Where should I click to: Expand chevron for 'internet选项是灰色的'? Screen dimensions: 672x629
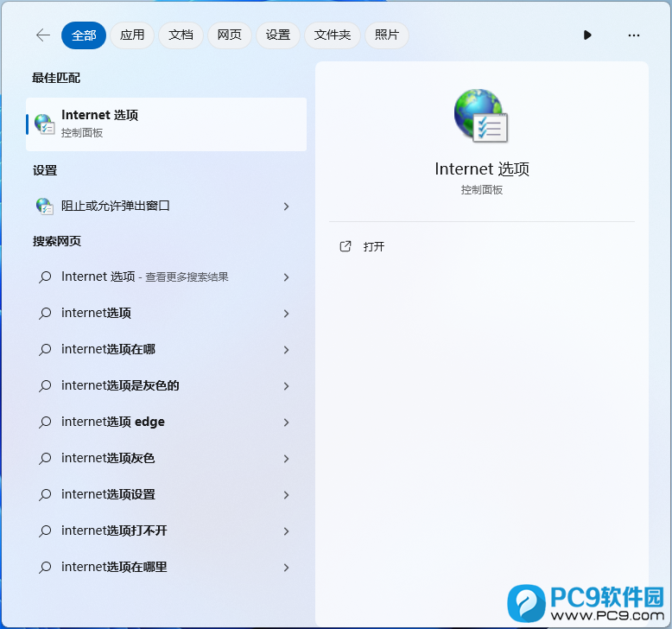coord(286,386)
